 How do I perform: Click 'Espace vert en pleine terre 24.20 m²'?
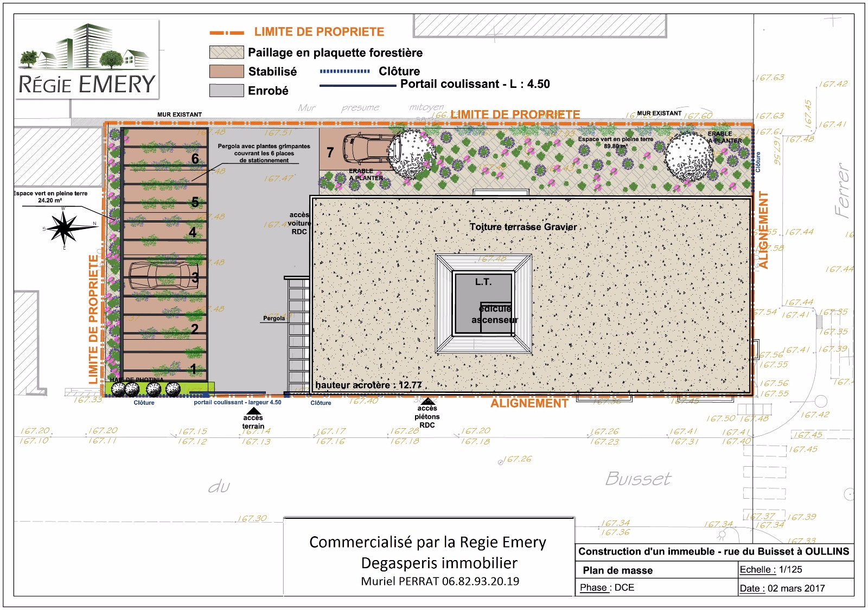50,196
